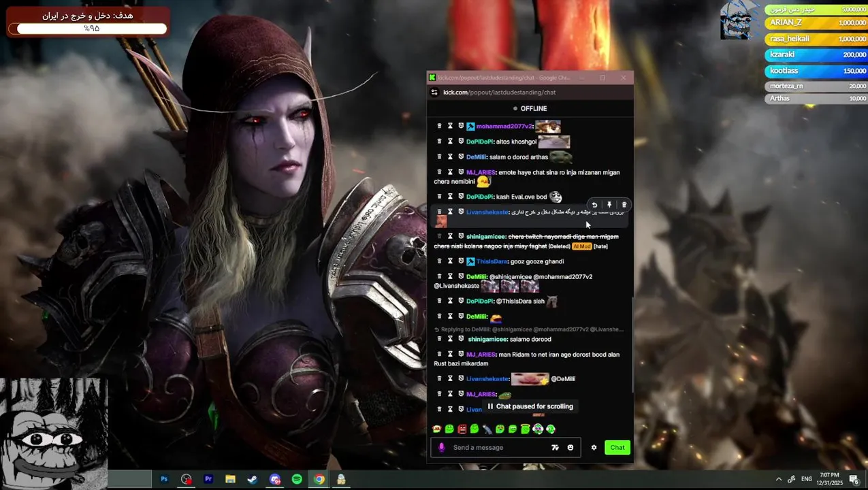Insert the first quick emote in emote row
The image size is (868, 490).
tap(436, 429)
